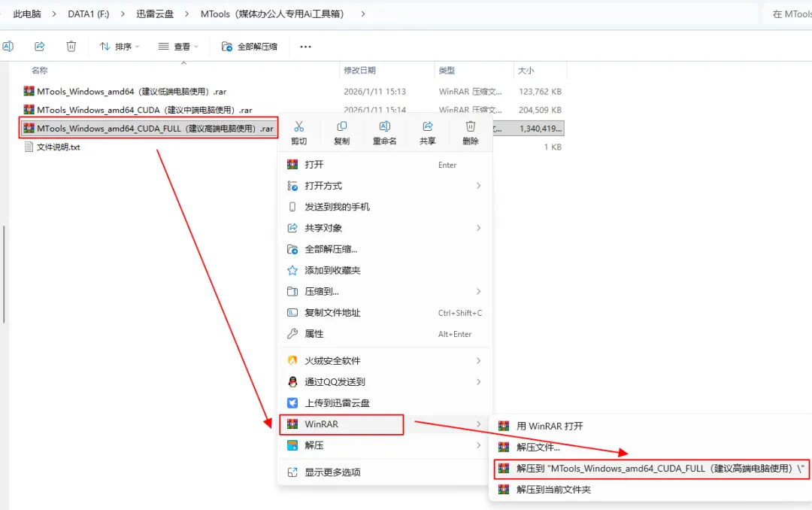The image size is (812, 510).
Task: Select 解压到当前文件夹 submenu option
Action: 650,490
